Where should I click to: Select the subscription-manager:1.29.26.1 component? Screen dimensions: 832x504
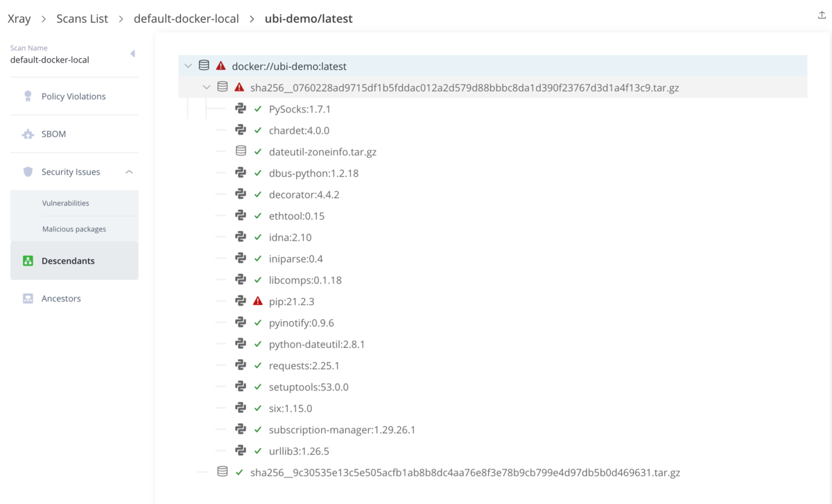click(x=343, y=430)
